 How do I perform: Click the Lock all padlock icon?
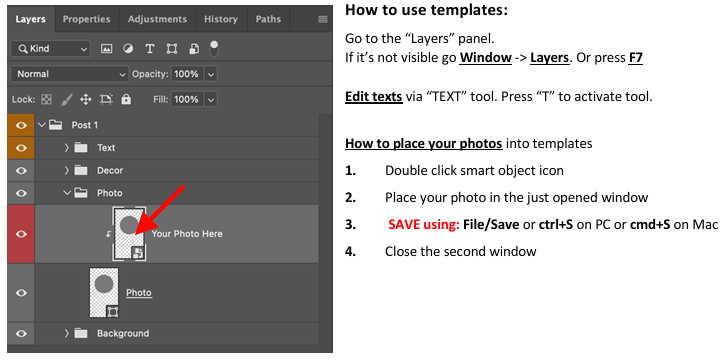point(126,99)
